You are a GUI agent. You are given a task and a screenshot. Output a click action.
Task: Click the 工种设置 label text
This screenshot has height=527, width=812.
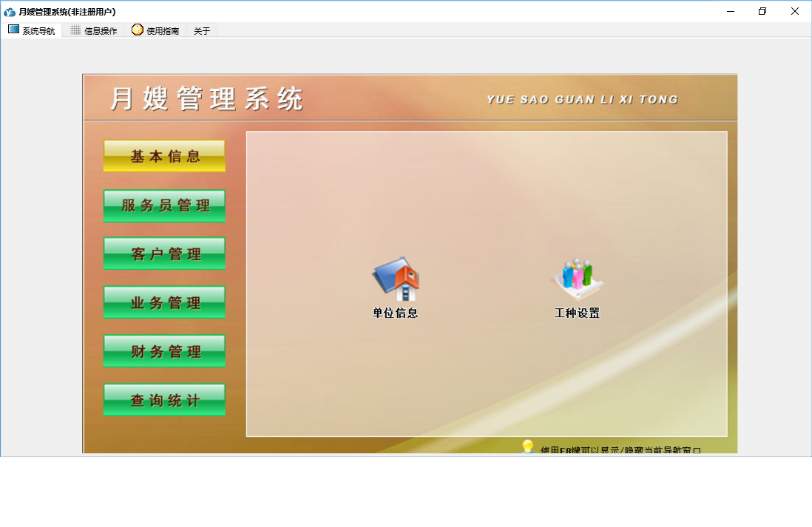coord(577,313)
